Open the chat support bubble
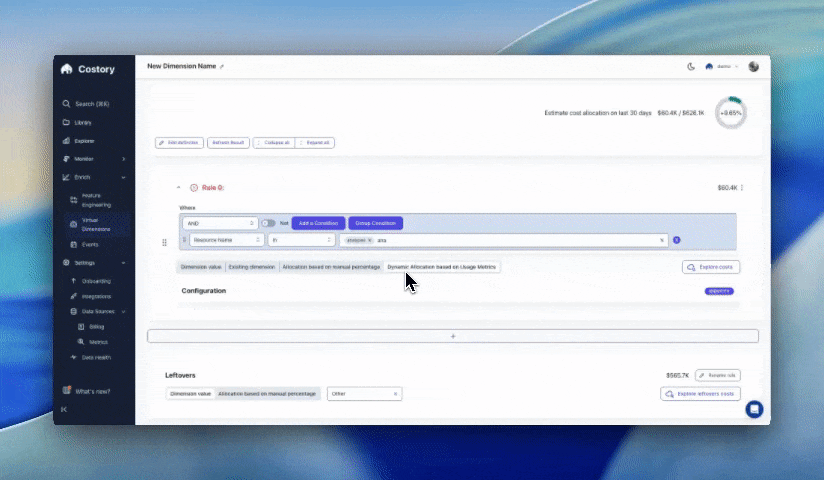 coord(754,409)
